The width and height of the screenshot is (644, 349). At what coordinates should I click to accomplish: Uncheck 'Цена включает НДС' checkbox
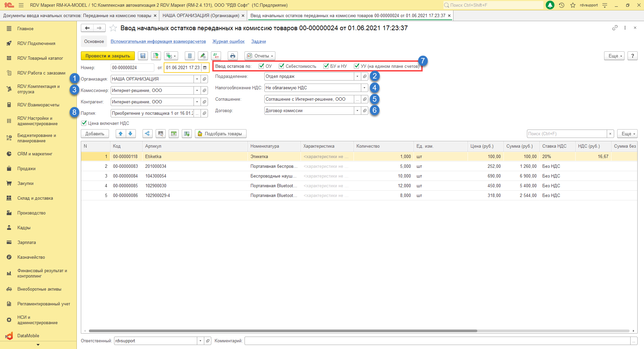[x=84, y=123]
